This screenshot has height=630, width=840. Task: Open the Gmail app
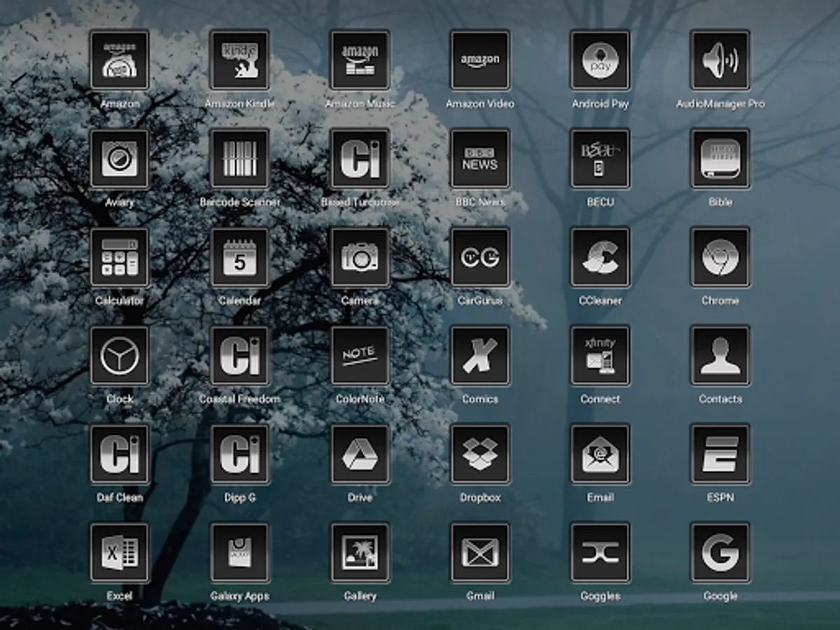480,553
